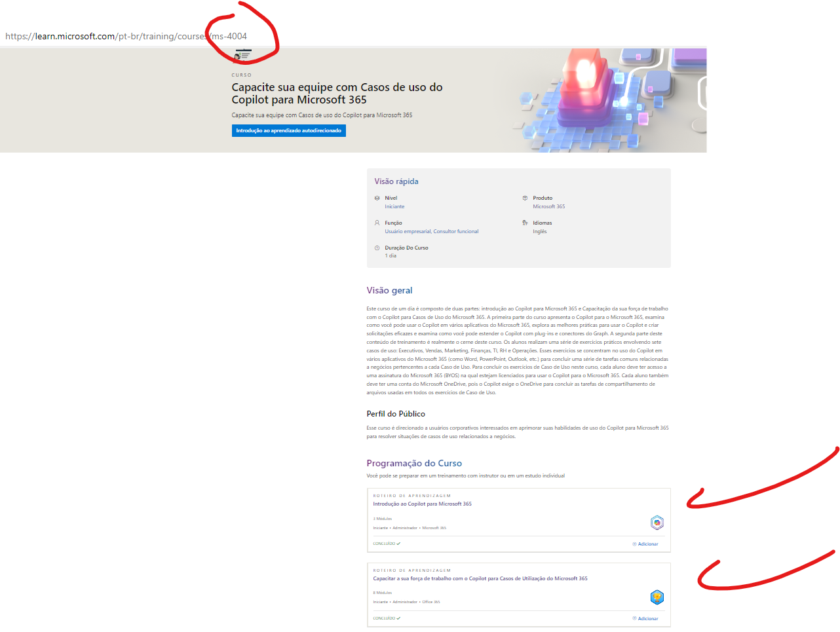Click the 8 Módulos text in Capacitar card
840x632 pixels.
tap(383, 593)
